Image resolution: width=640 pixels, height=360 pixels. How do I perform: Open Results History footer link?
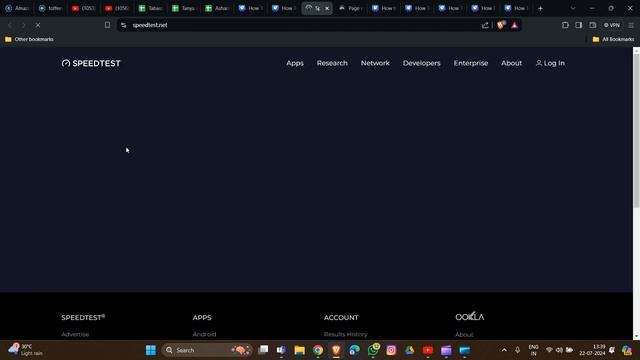coord(345,334)
